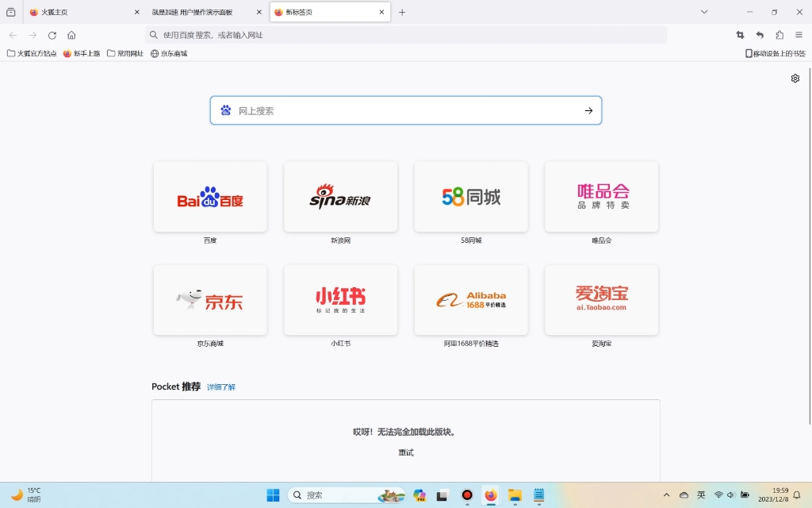Screen dimensions: 812x508
Task: Click the undo closed tab arrow icon
Action: click(760, 35)
